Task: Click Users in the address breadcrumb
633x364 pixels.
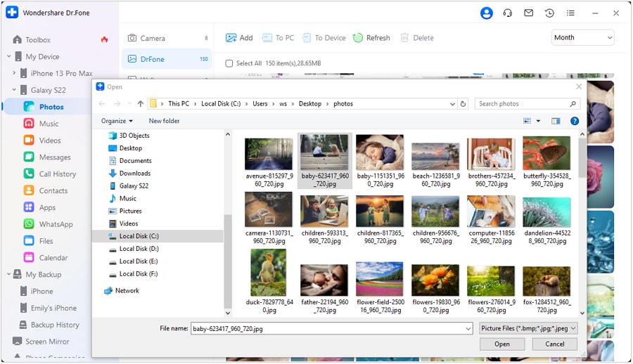Action: [260, 104]
